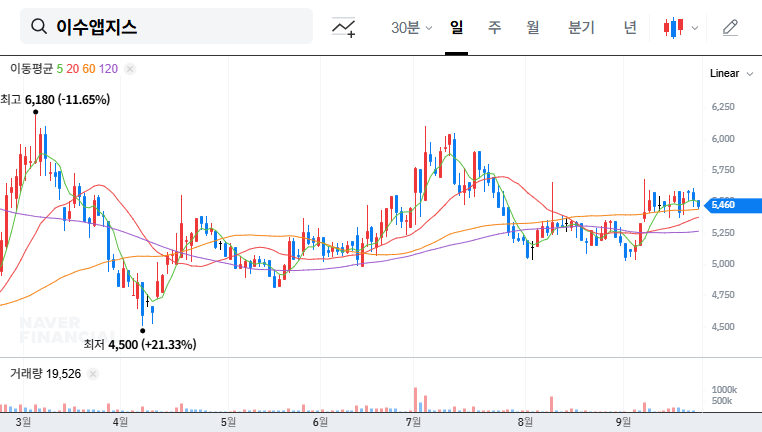Click the 4,500 price axis label
The image size is (762, 432).
click(x=723, y=327)
